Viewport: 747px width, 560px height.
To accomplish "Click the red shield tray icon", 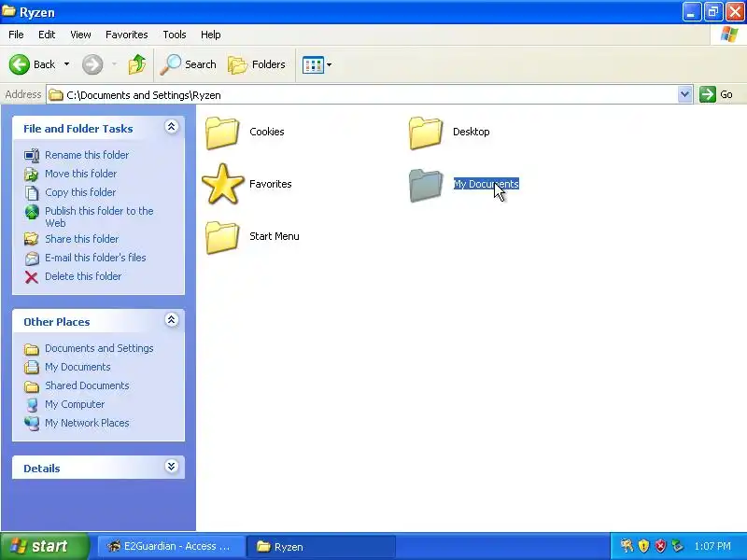I will click(x=660, y=546).
